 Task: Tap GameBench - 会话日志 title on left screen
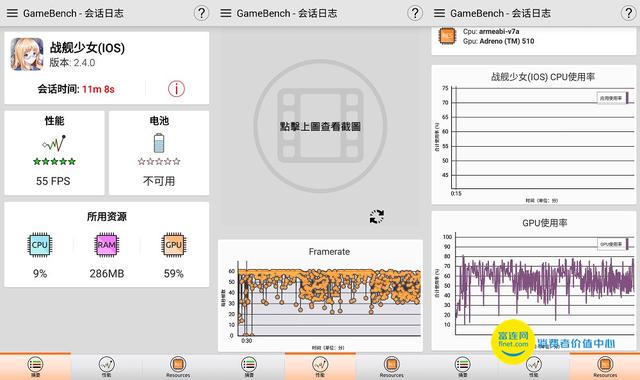pyautogui.click(x=73, y=13)
